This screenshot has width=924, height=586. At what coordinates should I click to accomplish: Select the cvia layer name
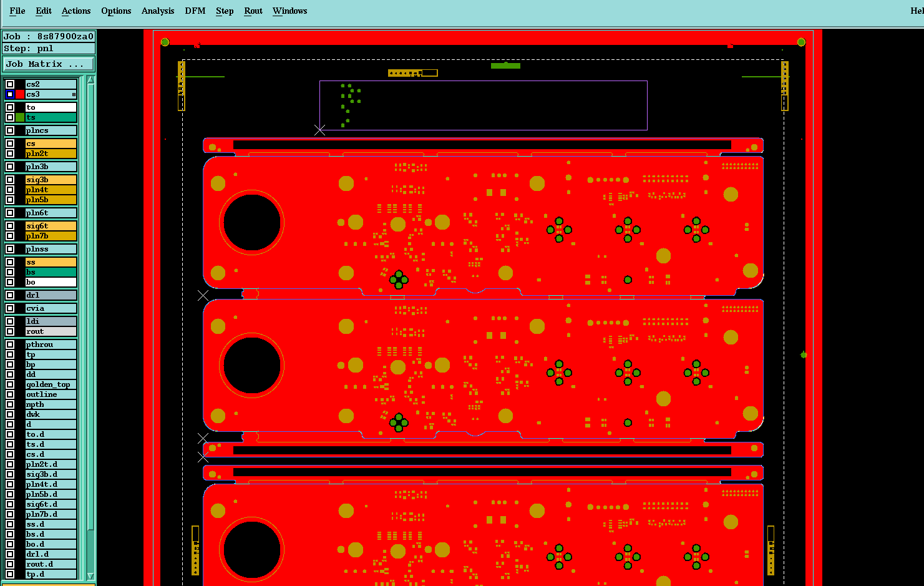tap(51, 308)
